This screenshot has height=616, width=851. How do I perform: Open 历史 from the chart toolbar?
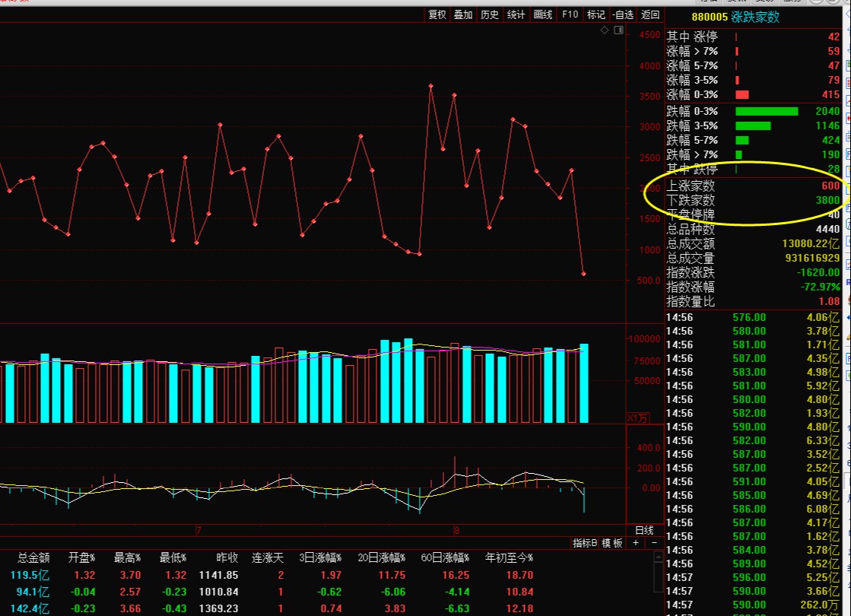[x=490, y=14]
